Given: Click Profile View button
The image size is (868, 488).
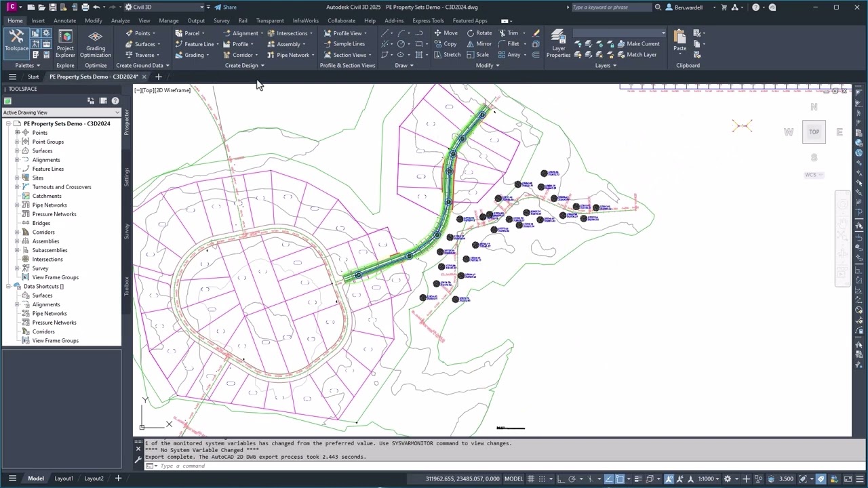Looking at the screenshot, I should (343, 33).
